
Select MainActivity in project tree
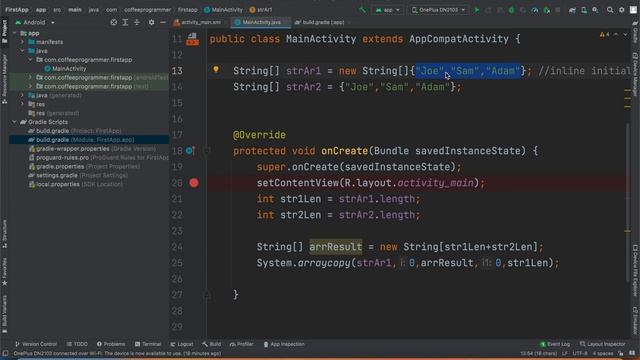[x=65, y=69]
